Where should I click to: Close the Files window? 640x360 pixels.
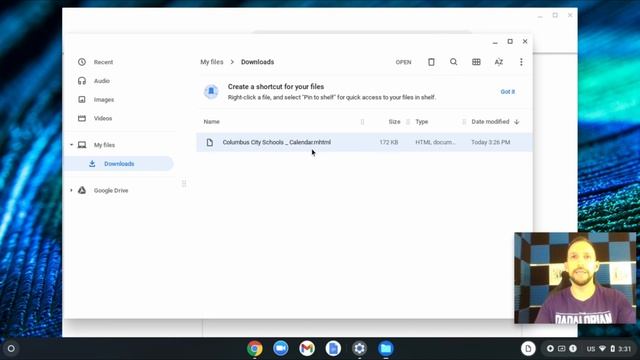click(525, 42)
